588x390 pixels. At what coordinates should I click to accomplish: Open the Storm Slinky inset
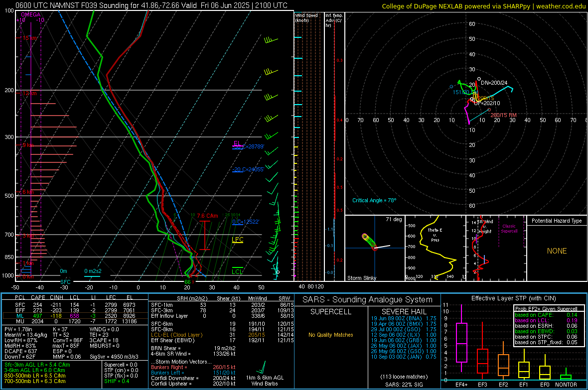coord(375,248)
